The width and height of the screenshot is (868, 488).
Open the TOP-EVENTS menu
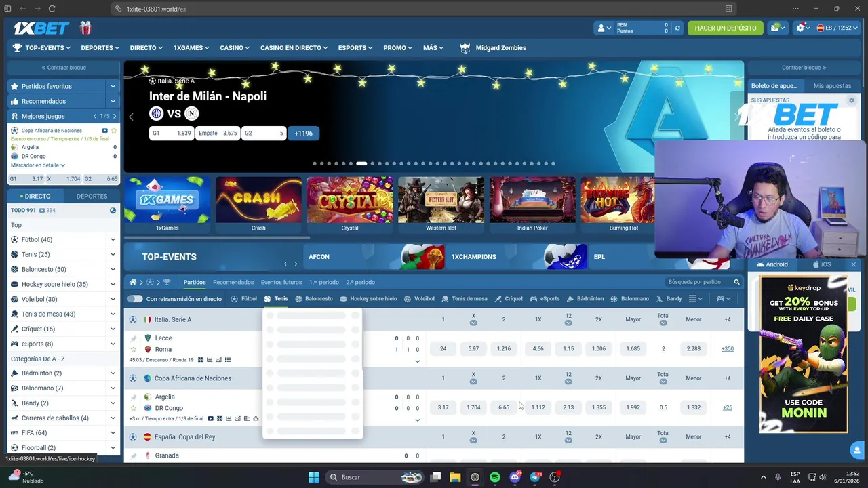[x=41, y=48]
